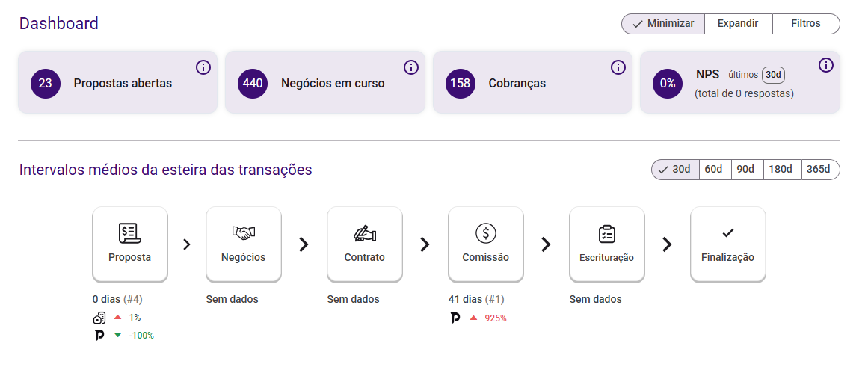Select the Negócios handshake icon
This screenshot has height=379, width=868.
tap(244, 233)
